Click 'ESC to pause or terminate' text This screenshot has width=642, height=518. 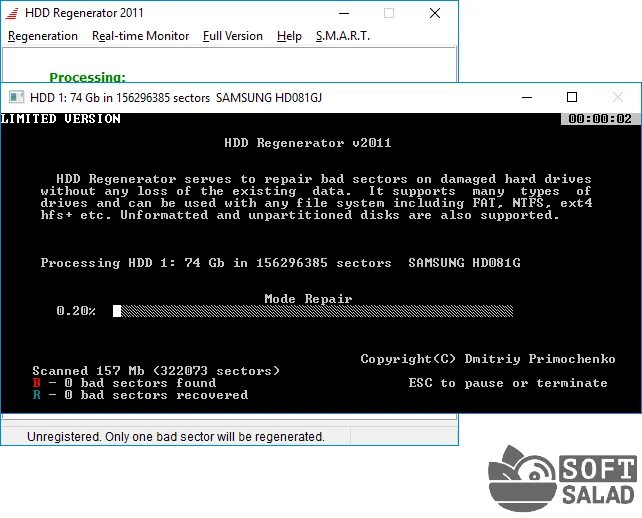[x=508, y=383]
